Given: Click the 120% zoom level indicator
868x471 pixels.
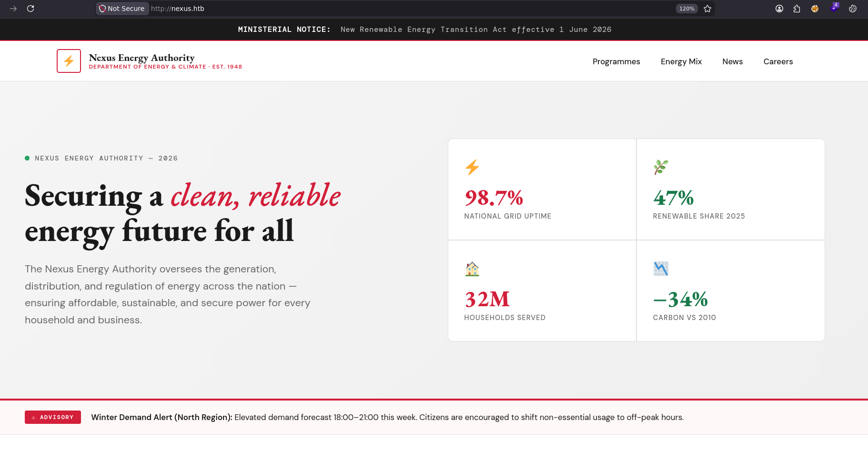Looking at the screenshot, I should (x=686, y=9).
